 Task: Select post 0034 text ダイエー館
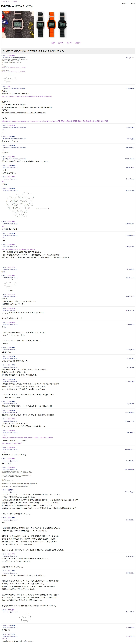coord(6,630)
